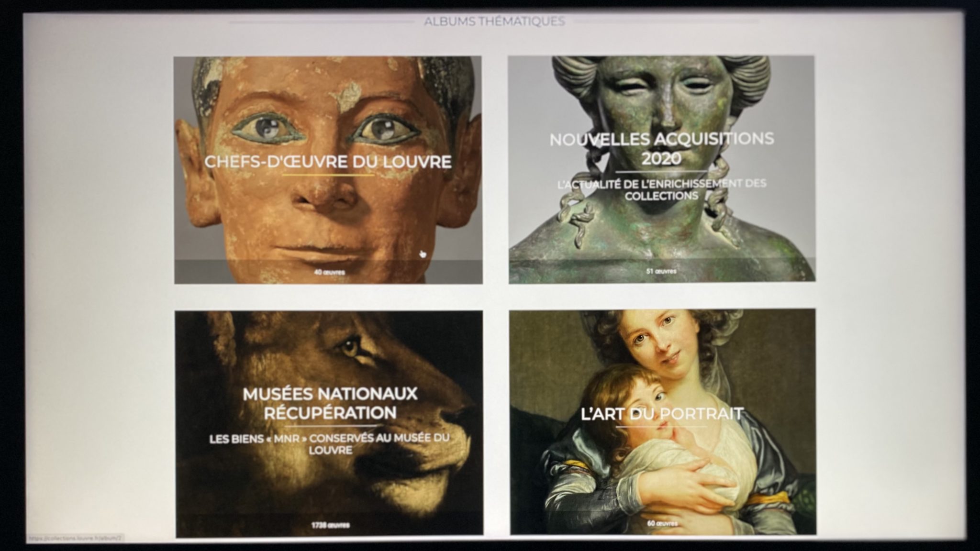Click the 'Chefs-d'œuvre du Louvre' title text
This screenshot has width=980, height=551.
(x=328, y=162)
